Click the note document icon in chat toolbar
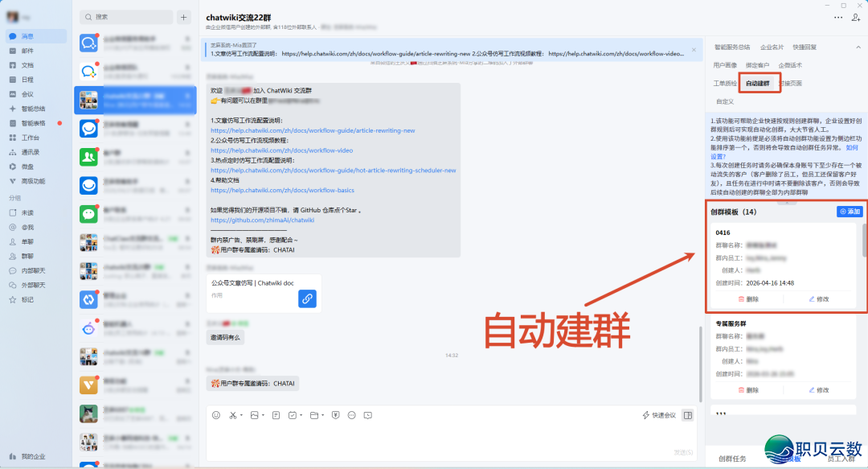Viewport: 868px width, 469px height. 276,415
